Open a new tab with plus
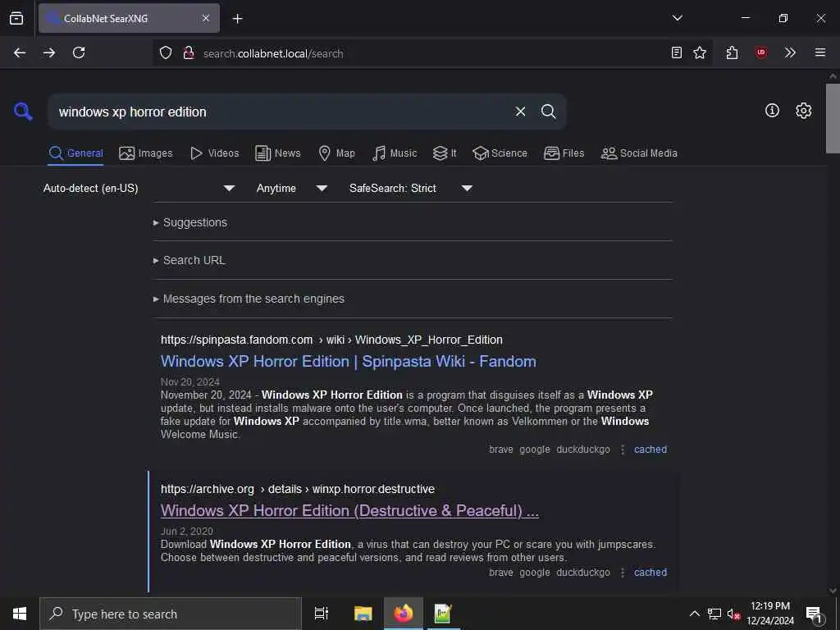Viewport: 840px width, 630px height. pos(237,19)
